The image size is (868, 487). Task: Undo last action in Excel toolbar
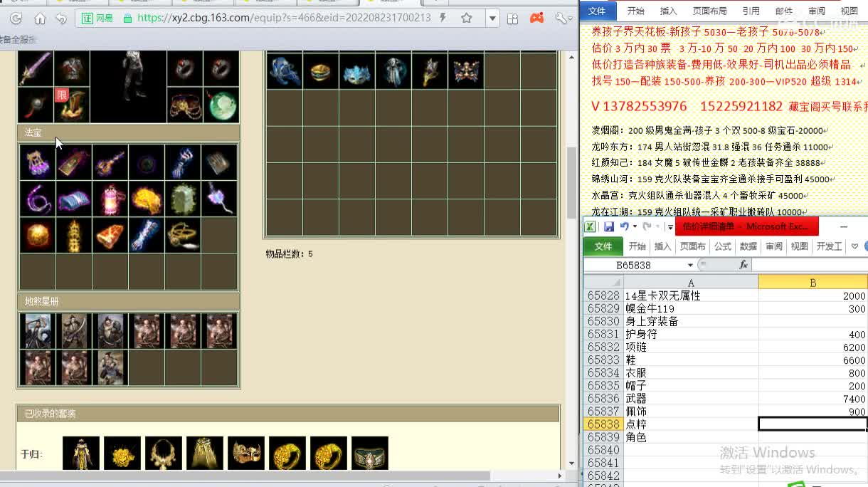pos(624,227)
